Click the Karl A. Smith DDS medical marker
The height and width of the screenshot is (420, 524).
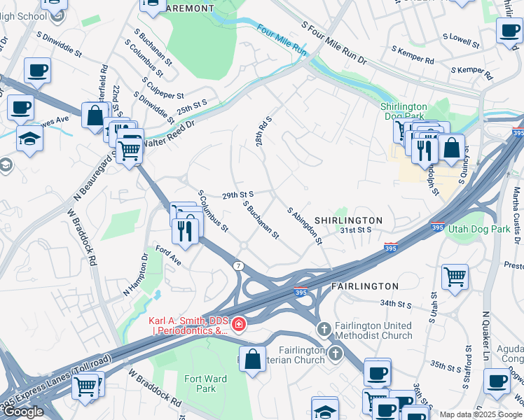(239, 324)
